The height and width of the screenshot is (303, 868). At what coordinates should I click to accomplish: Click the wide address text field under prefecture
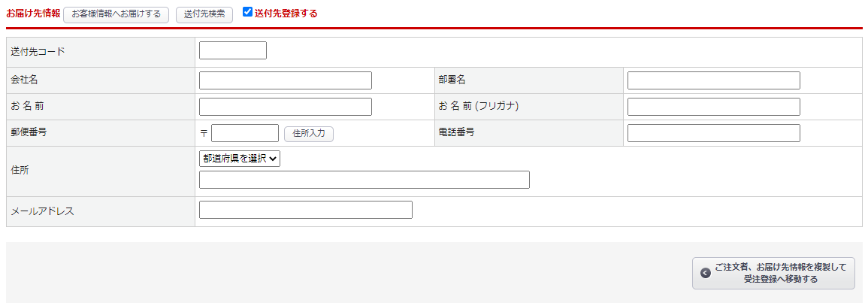364,180
